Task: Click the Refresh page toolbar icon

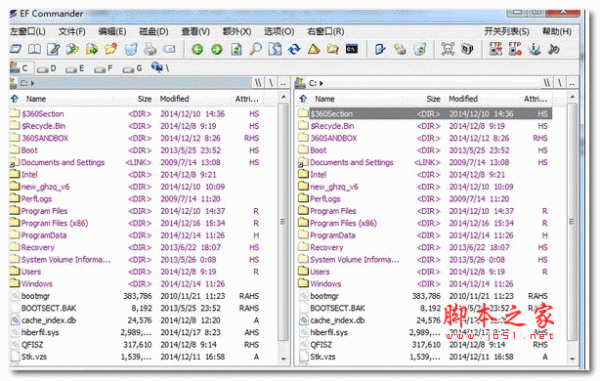Action: [236, 49]
